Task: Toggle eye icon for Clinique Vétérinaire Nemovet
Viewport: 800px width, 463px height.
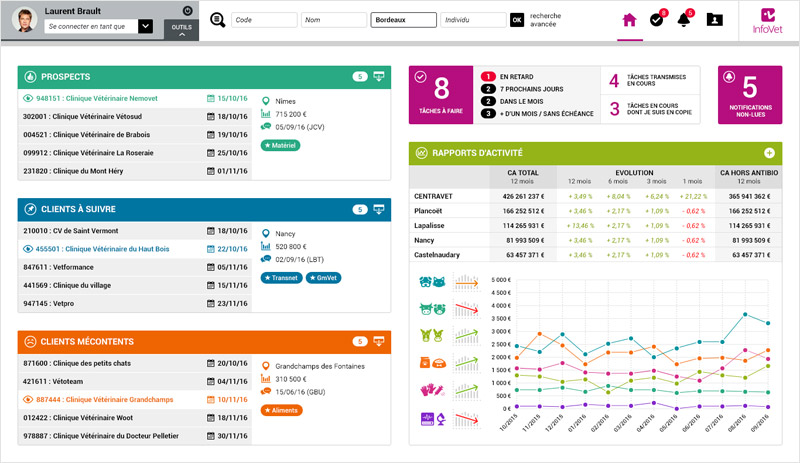Action: click(x=28, y=98)
